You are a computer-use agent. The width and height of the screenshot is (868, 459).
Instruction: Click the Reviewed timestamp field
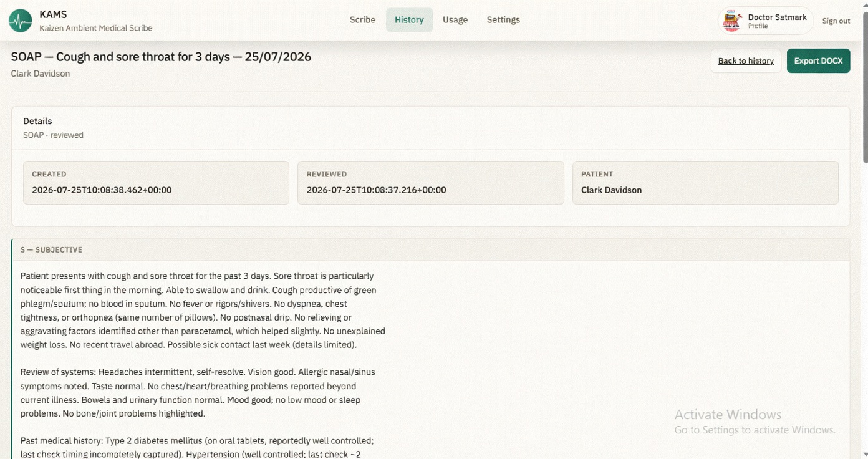pos(430,183)
